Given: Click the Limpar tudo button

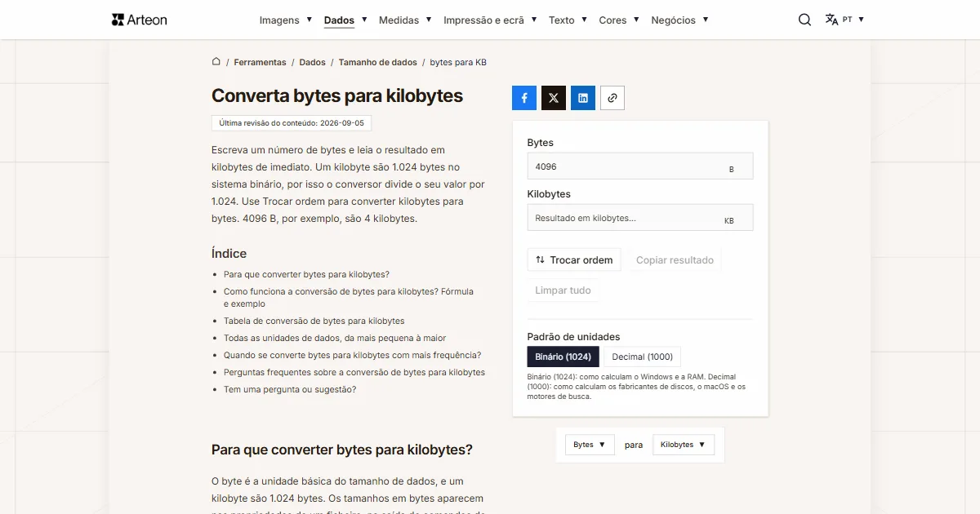Looking at the screenshot, I should coord(563,290).
